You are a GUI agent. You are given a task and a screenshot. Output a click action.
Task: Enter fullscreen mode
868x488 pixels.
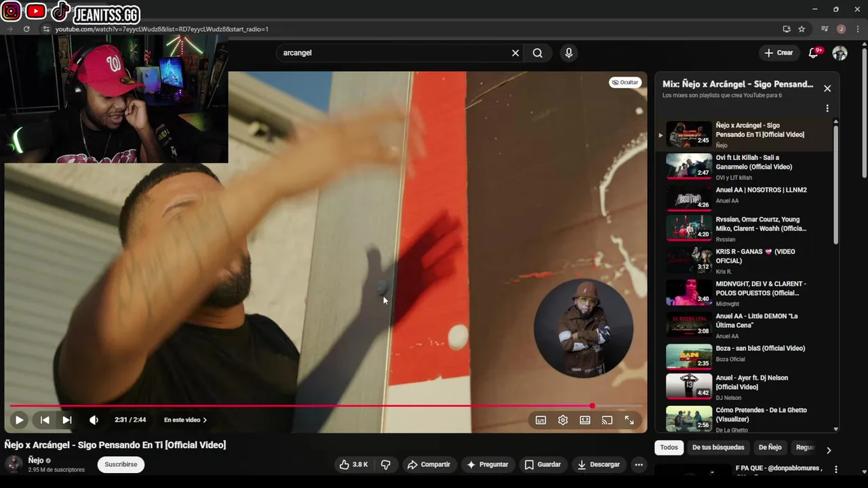coord(629,420)
